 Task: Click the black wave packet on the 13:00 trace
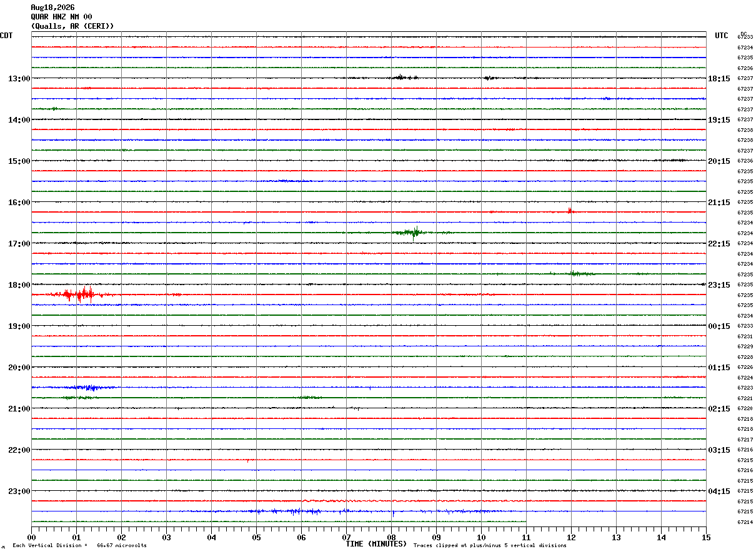tap(404, 78)
